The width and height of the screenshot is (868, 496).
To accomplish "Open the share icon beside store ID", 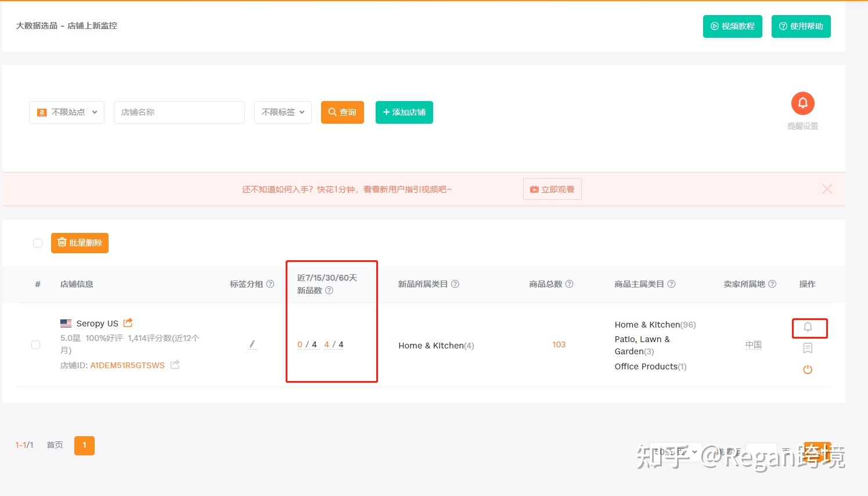I will (175, 365).
